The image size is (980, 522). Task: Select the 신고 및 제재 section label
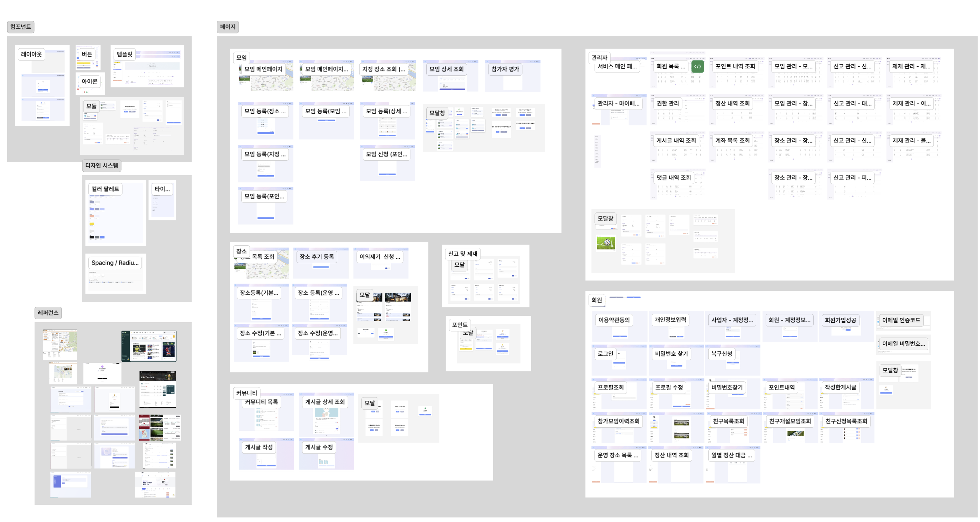[x=463, y=254]
